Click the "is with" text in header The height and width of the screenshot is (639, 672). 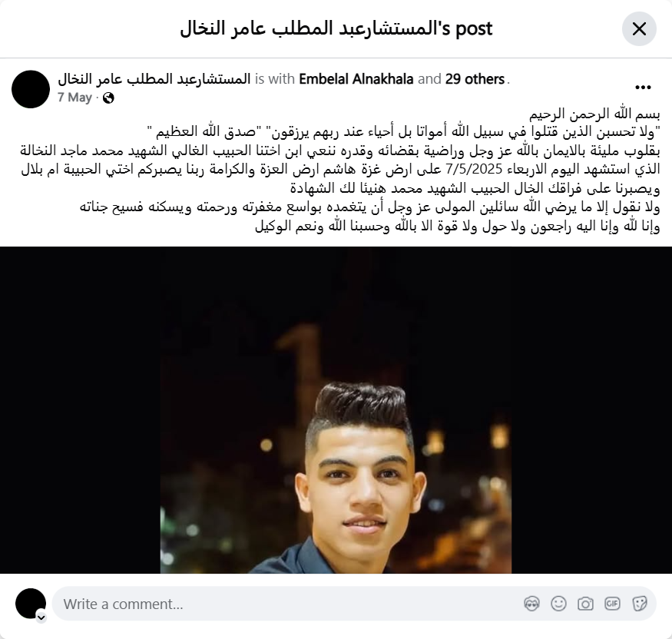275,79
